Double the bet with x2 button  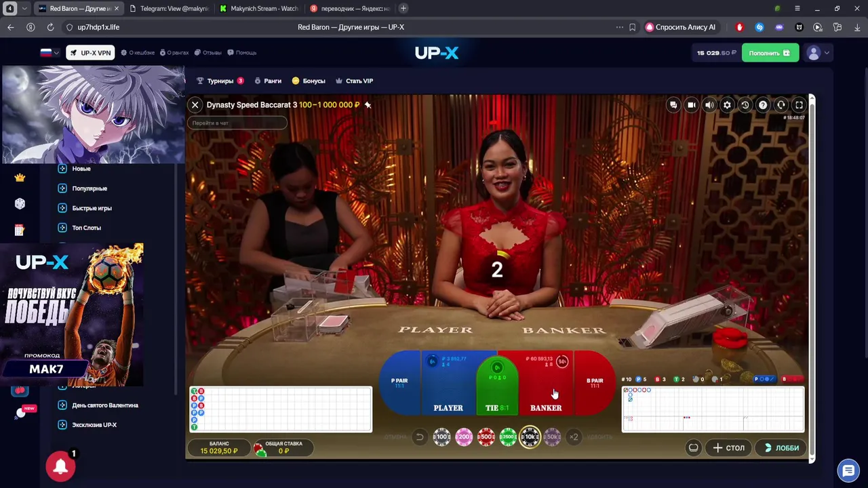(x=574, y=437)
